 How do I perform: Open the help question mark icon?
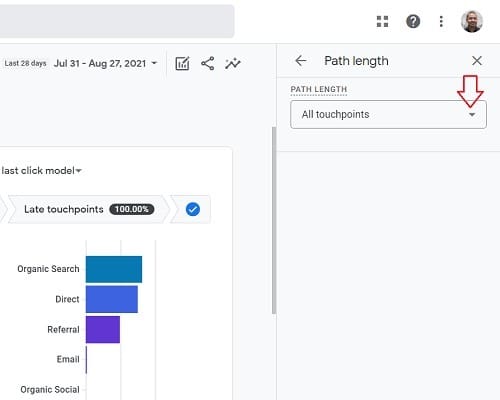click(x=413, y=22)
